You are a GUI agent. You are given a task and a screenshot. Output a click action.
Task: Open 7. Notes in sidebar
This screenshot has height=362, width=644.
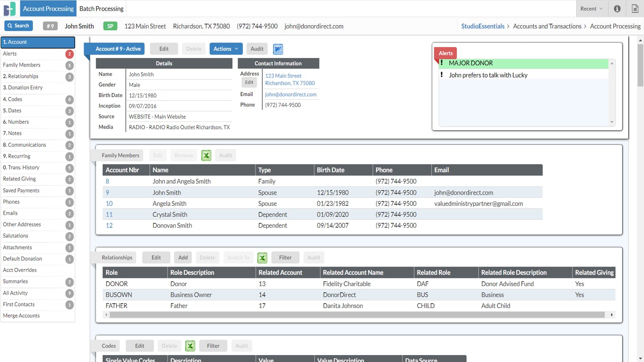click(x=38, y=134)
